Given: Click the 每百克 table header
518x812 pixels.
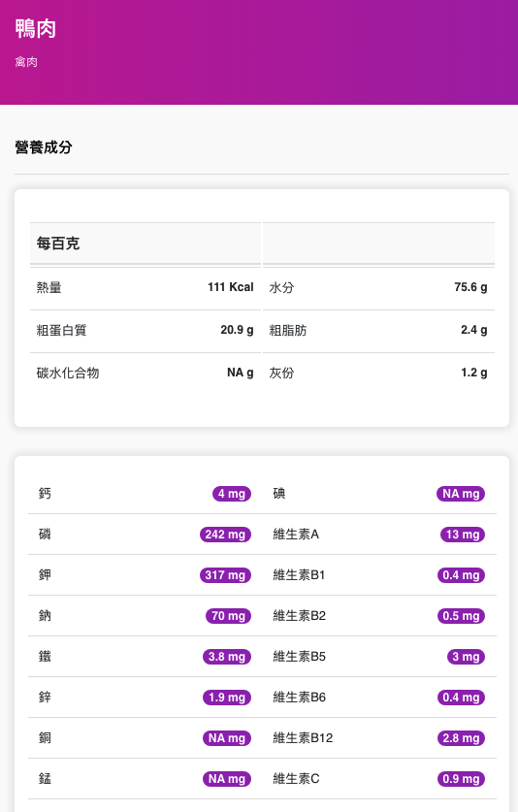Looking at the screenshot, I should tap(58, 244).
